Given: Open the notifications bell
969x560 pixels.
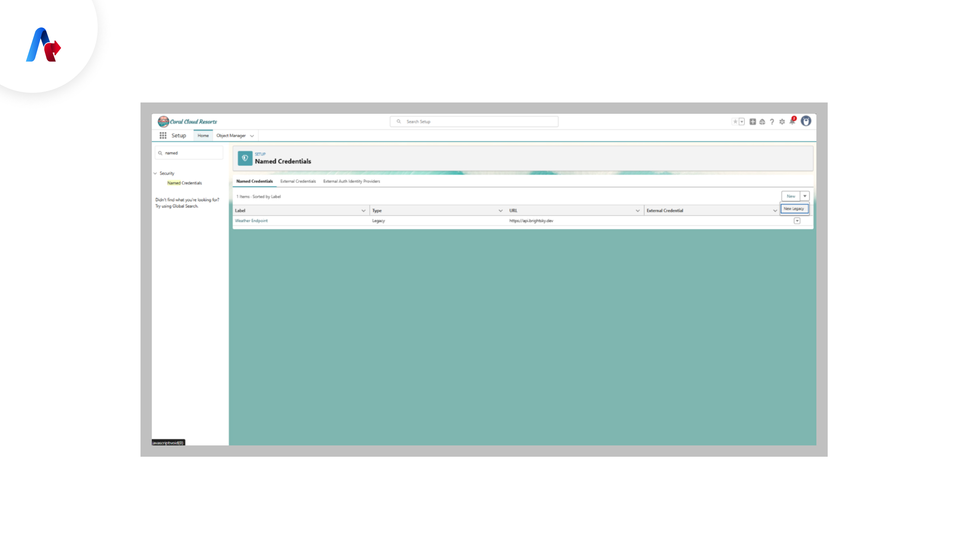Looking at the screenshot, I should pyautogui.click(x=792, y=121).
